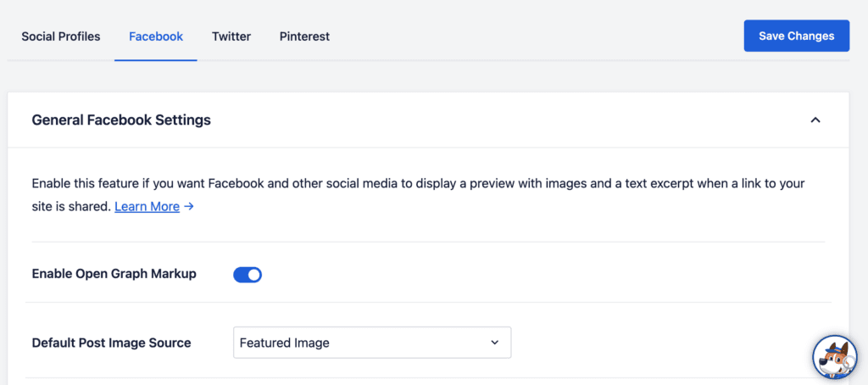Click the chevron arrow inside the Featured Image select

pos(494,343)
